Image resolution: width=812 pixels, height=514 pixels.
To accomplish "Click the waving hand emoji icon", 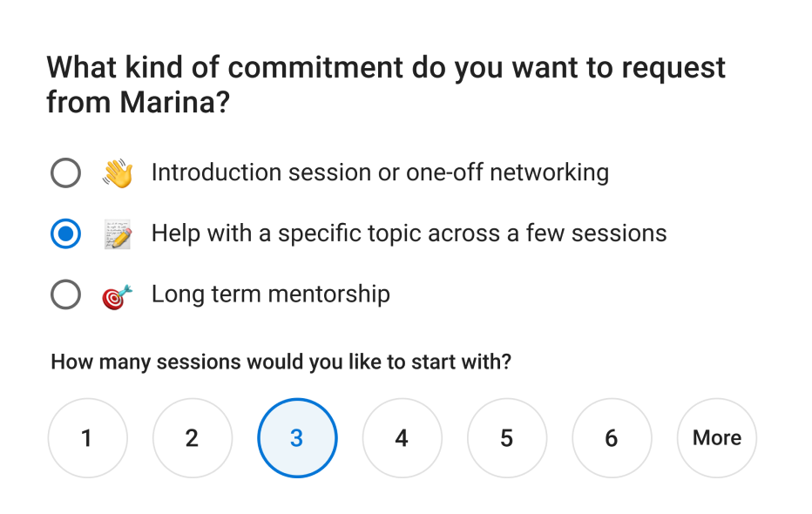I will [x=118, y=173].
